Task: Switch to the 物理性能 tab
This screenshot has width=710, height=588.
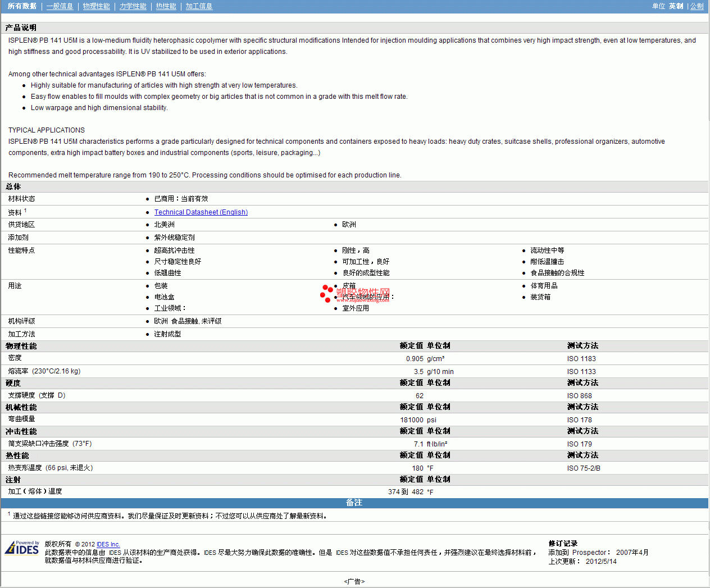Action: [96, 6]
